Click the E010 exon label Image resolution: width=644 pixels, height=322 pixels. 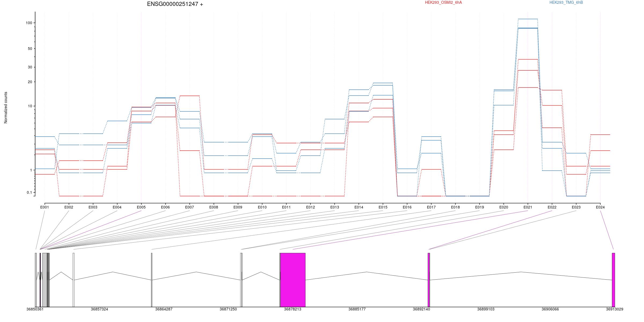(x=262, y=207)
